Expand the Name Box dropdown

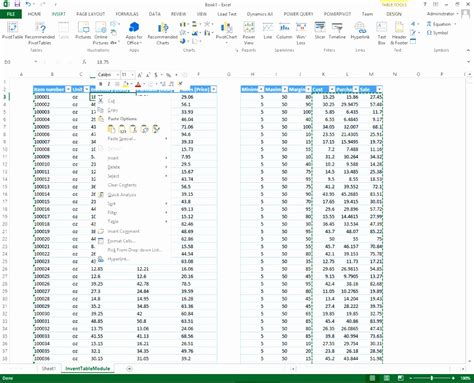pos(36,62)
